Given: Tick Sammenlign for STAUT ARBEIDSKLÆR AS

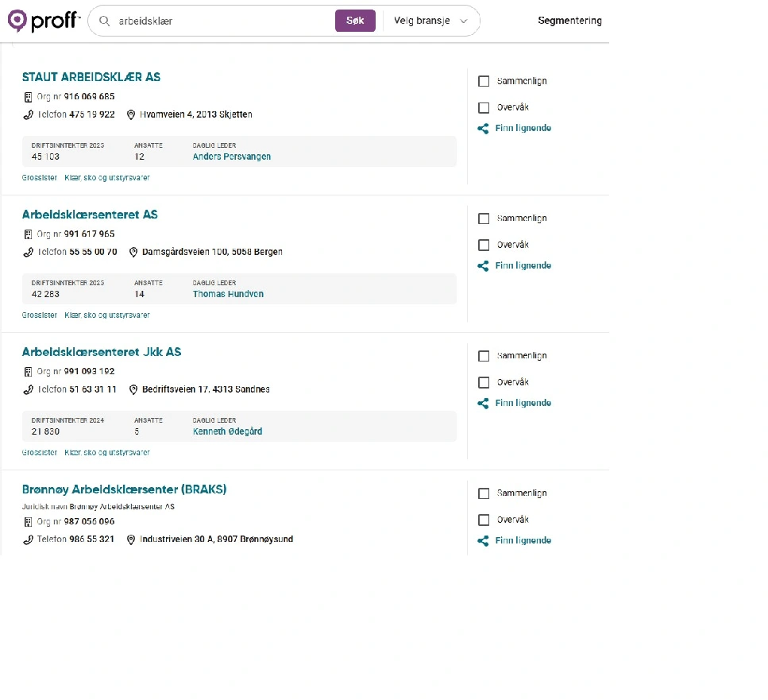Looking at the screenshot, I should (484, 81).
